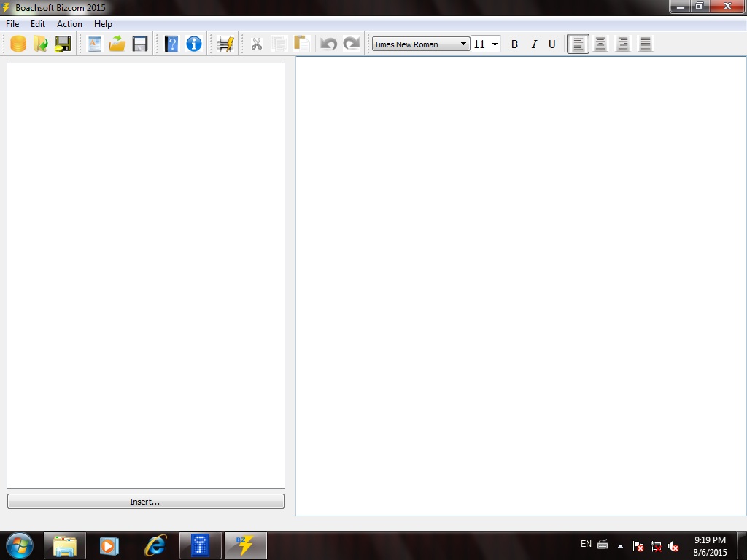Screen dimensions: 747x560
Task: Click the blue info icon
Action: [x=194, y=44]
